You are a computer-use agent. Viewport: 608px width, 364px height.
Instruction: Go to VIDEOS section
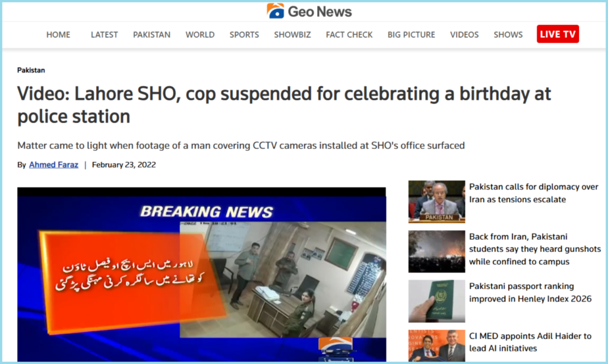click(464, 34)
